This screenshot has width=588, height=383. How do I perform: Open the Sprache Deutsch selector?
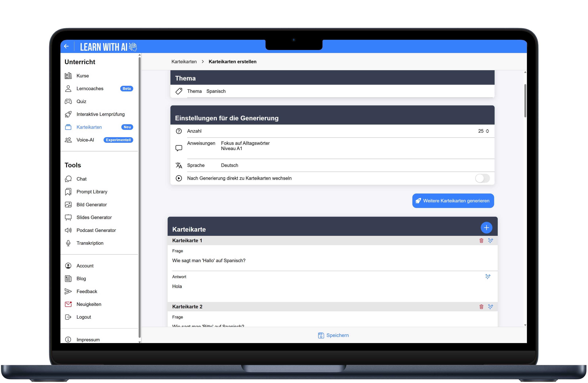(x=230, y=165)
